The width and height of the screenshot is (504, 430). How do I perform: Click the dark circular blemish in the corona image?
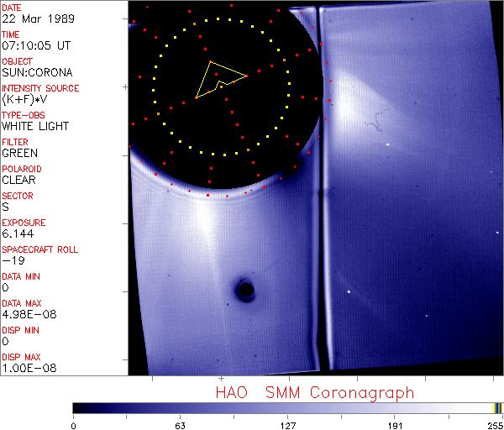245,291
